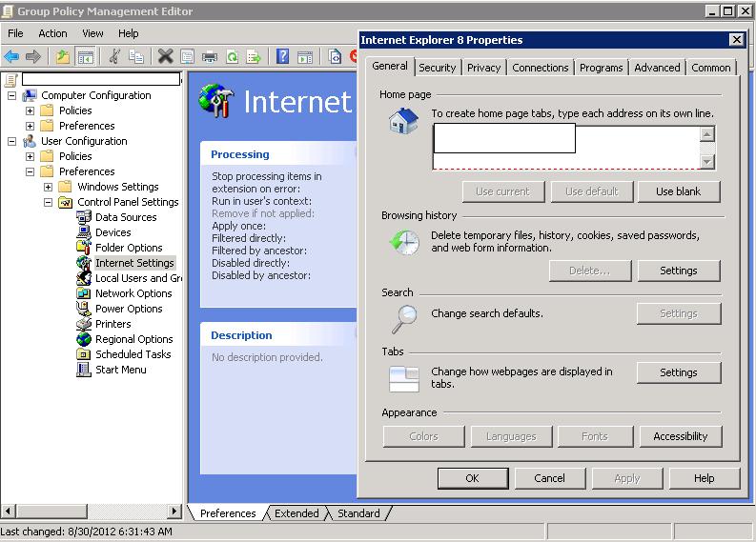Select Start Menu in the tree
The height and width of the screenshot is (542, 756).
pos(120,370)
